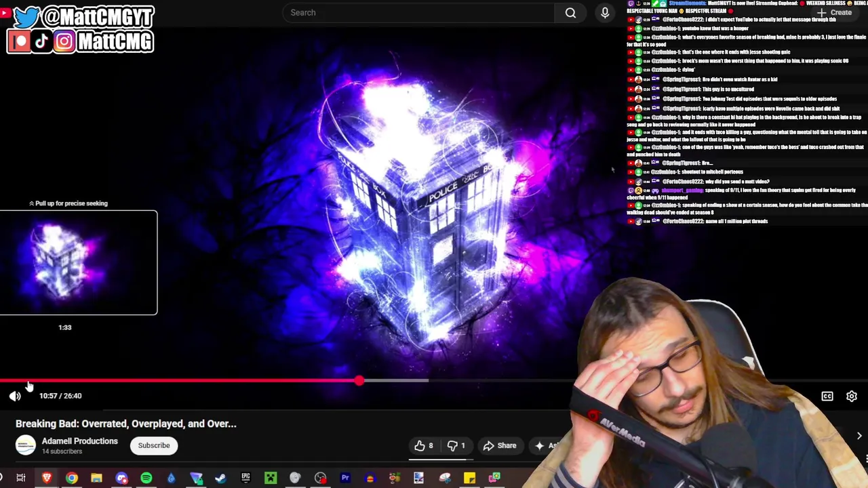Open Google Chrome from taskbar
Screen dimensions: 868x488
pyautogui.click(x=71, y=479)
